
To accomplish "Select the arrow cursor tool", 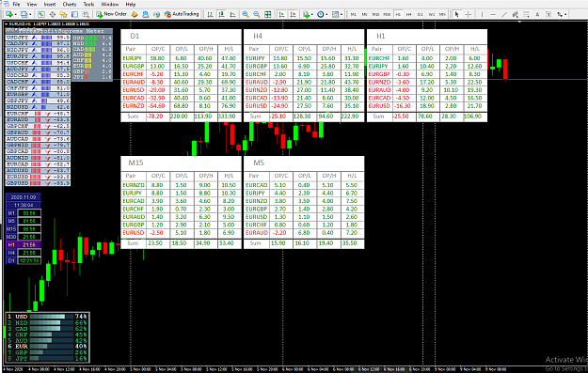I will (456, 14).
